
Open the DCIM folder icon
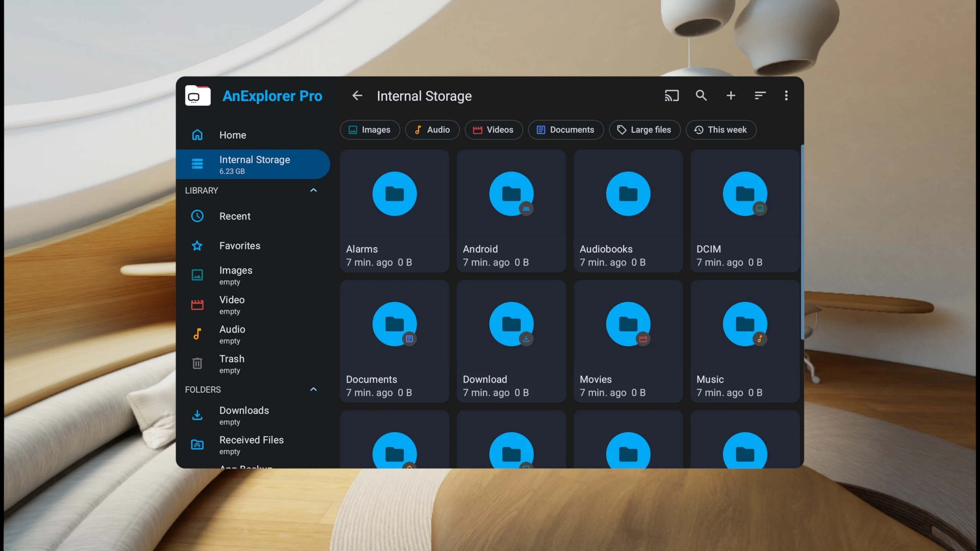pos(745,194)
